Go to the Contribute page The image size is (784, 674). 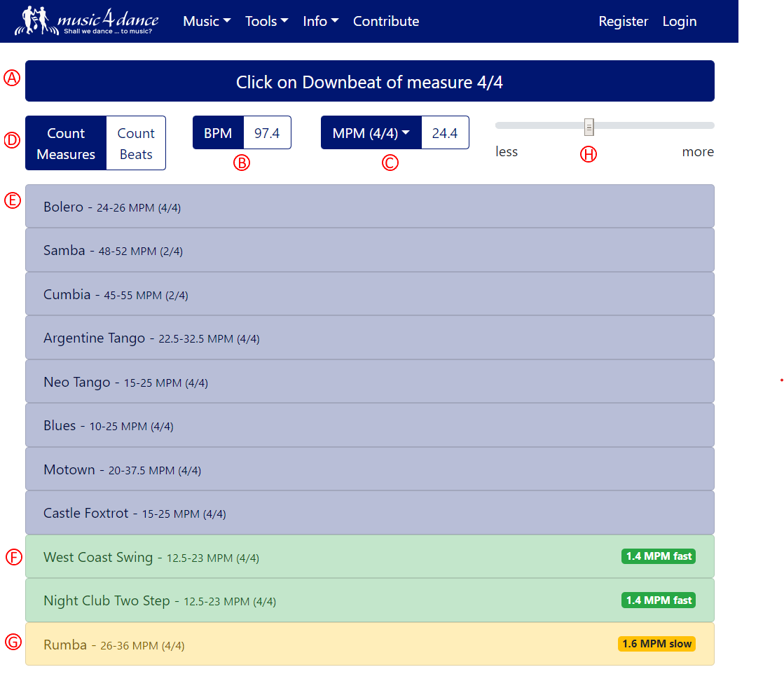pyautogui.click(x=386, y=21)
